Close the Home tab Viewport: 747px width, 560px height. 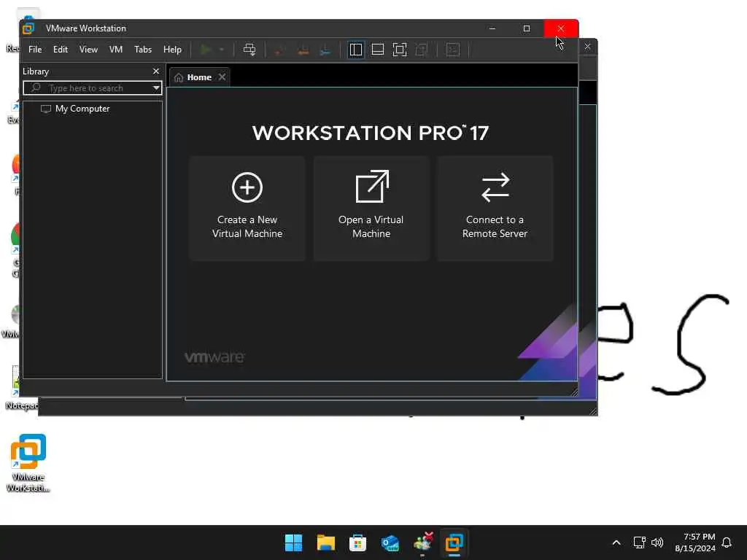(222, 77)
